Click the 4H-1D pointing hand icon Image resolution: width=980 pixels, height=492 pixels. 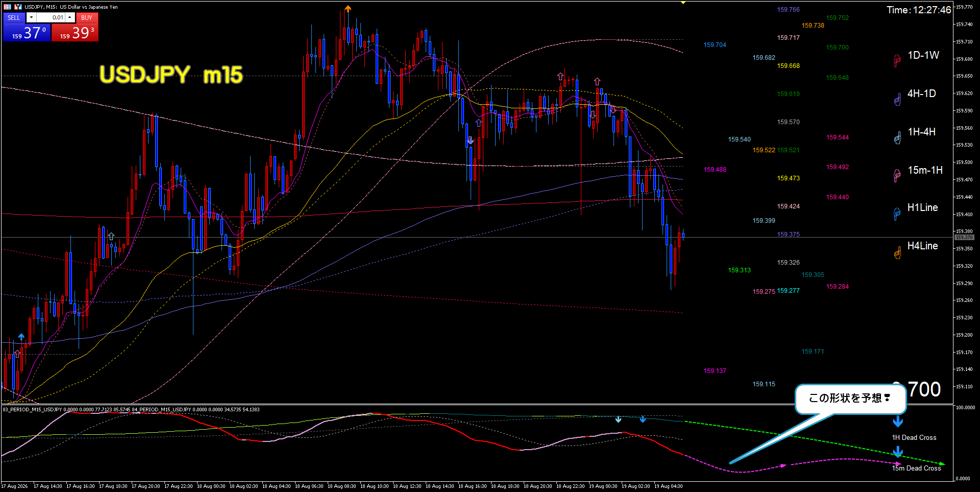pos(897,99)
